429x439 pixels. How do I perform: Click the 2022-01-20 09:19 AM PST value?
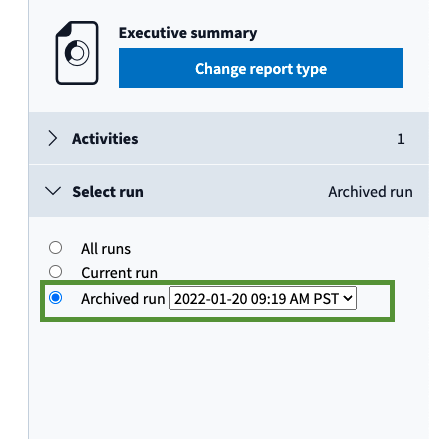(x=257, y=299)
